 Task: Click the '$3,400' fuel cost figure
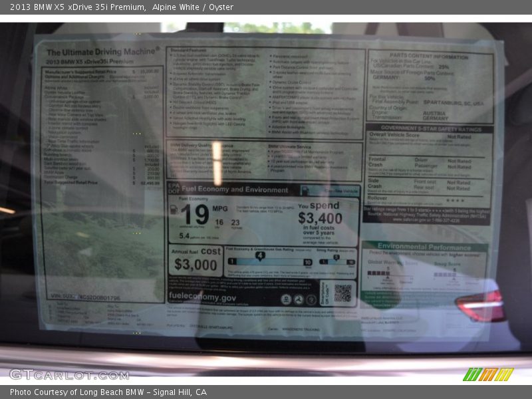pos(320,218)
